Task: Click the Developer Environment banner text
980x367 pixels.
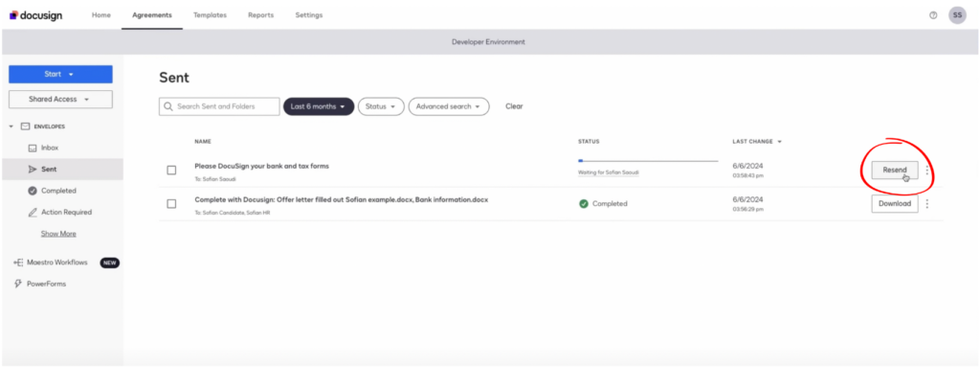Action: pyautogui.click(x=488, y=42)
